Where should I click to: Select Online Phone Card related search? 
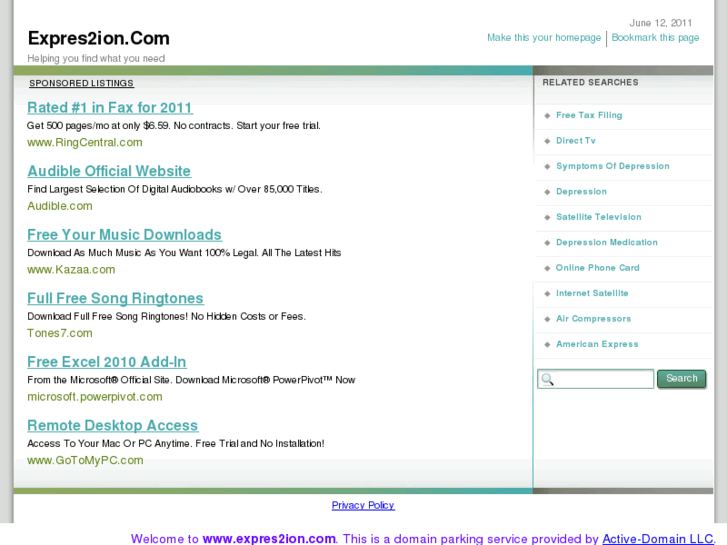598,268
